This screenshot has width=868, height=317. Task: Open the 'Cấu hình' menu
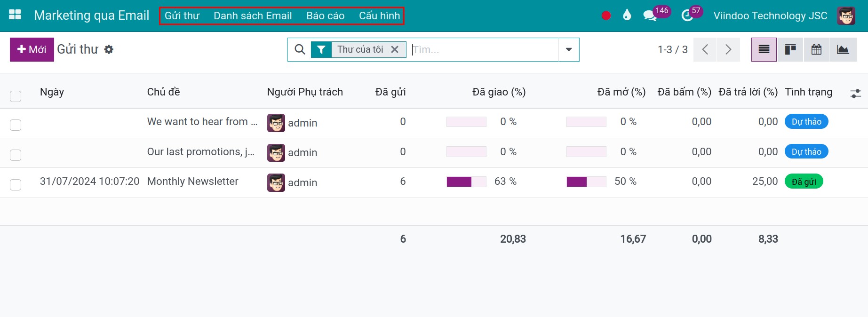pos(380,16)
